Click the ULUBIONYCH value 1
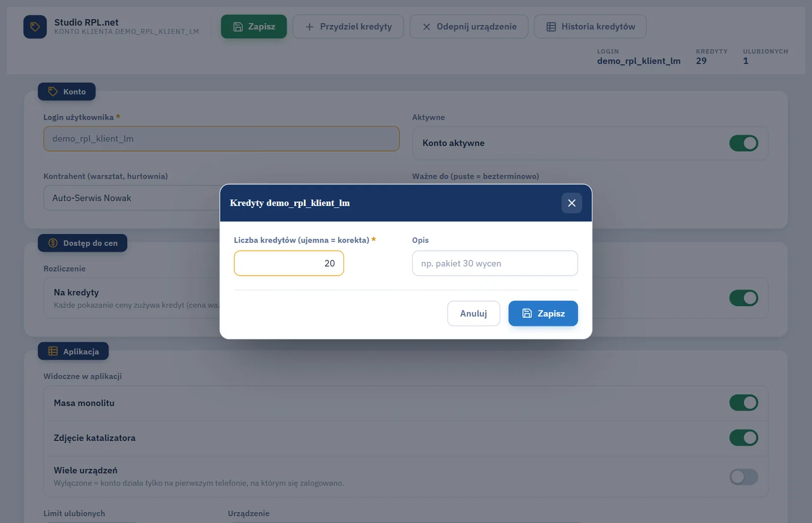This screenshot has height=523, width=812. [x=746, y=61]
